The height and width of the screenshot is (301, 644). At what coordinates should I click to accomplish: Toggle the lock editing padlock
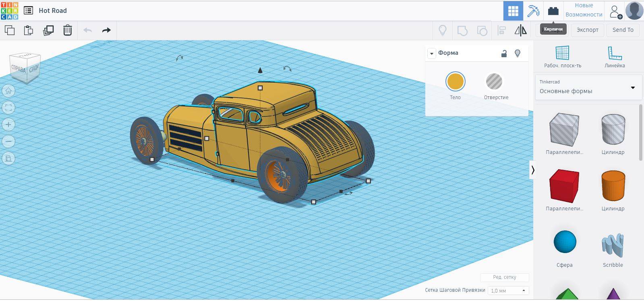tap(504, 54)
